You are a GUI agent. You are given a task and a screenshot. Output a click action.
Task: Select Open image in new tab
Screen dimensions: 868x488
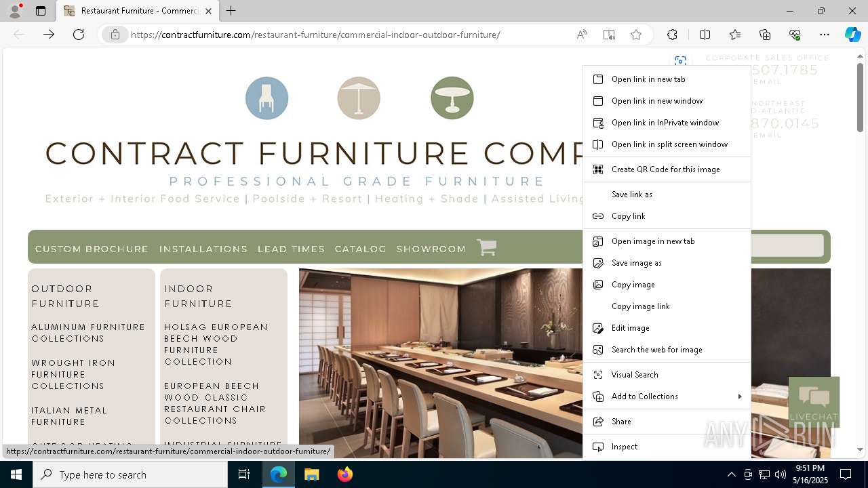[667, 241]
